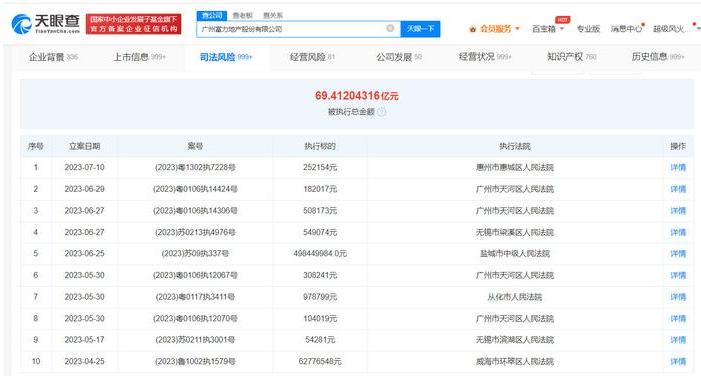Click case number (2023)鲁1002执1579号
Image resolution: width=701 pixels, height=376 pixels.
click(x=195, y=361)
